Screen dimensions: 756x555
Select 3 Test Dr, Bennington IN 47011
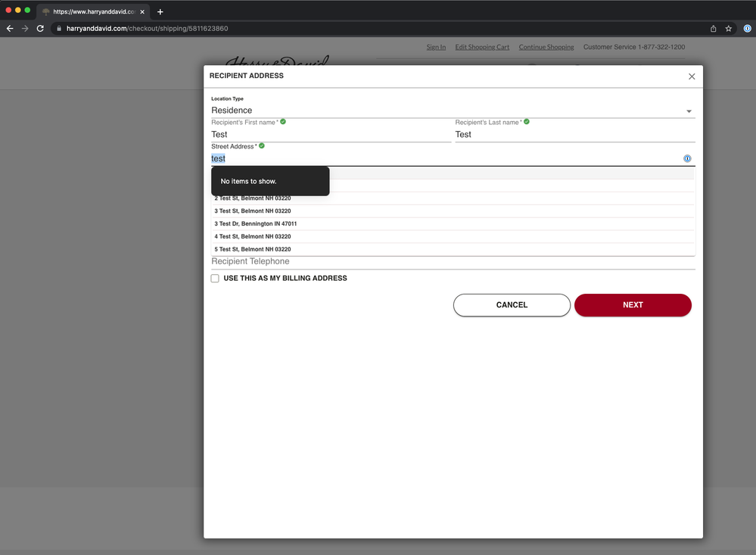point(256,224)
